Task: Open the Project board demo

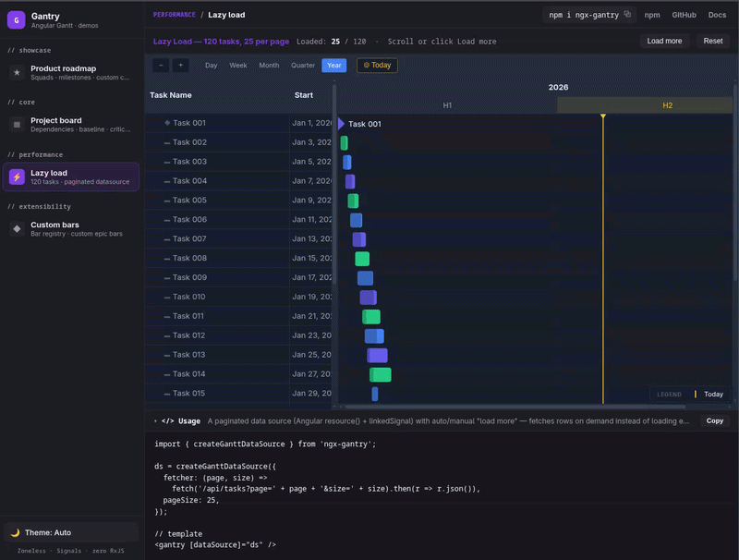Action: 71,125
